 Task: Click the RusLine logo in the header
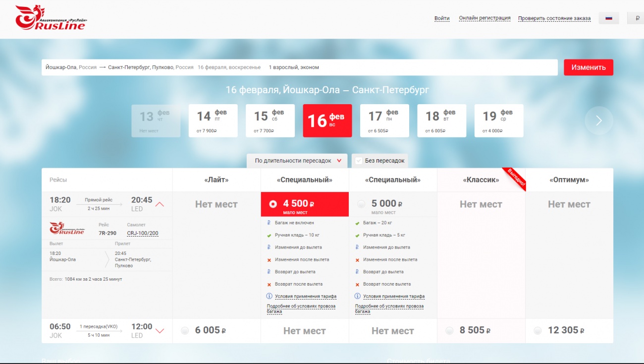click(51, 18)
